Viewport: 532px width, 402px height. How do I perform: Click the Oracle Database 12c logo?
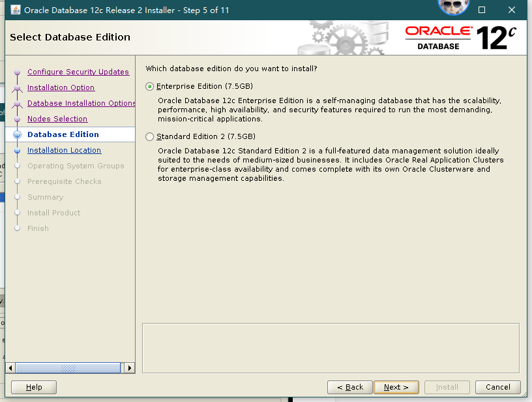(x=461, y=38)
